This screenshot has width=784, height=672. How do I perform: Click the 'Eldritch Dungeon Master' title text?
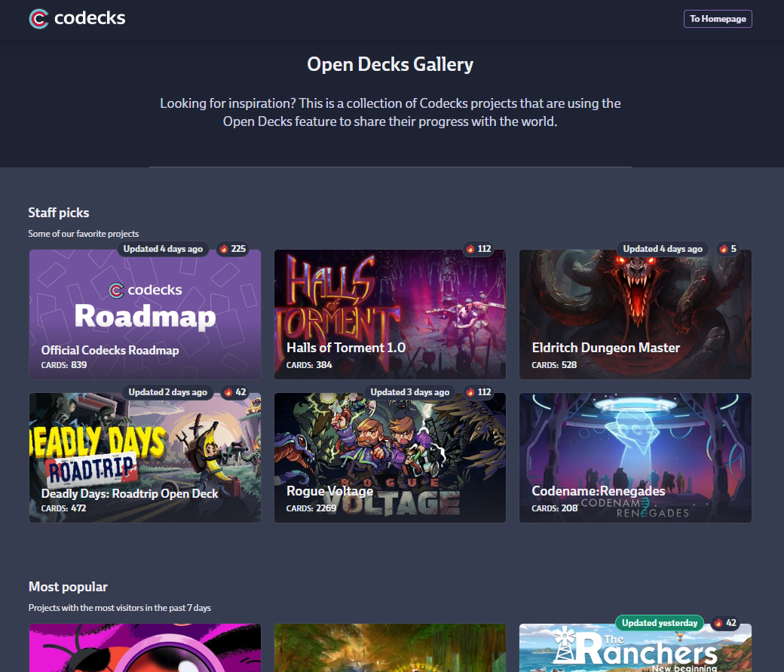[x=605, y=347]
